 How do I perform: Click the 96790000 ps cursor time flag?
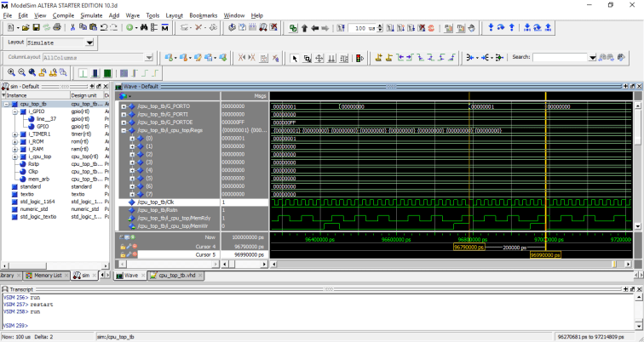coord(469,248)
